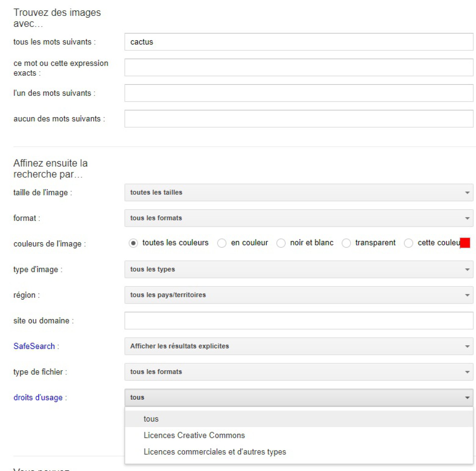The image size is (476, 471).
Task: Click into the 'l'un des mots suivants' field
Action: coord(299,93)
